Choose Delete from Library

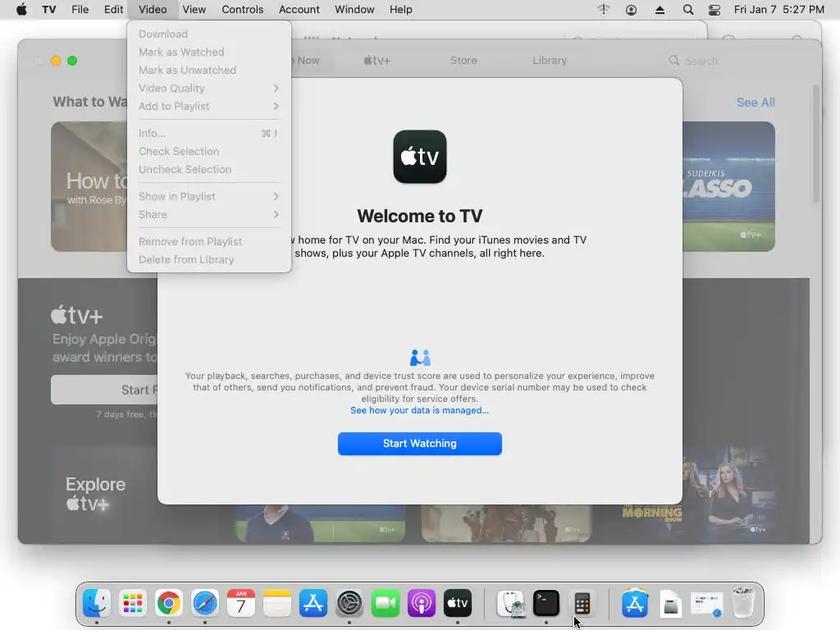[x=209, y=259]
